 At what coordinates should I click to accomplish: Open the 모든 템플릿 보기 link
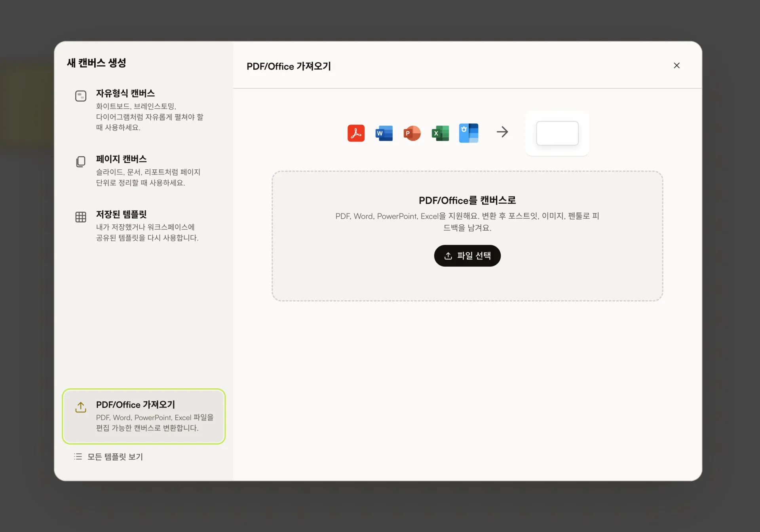pos(108,456)
